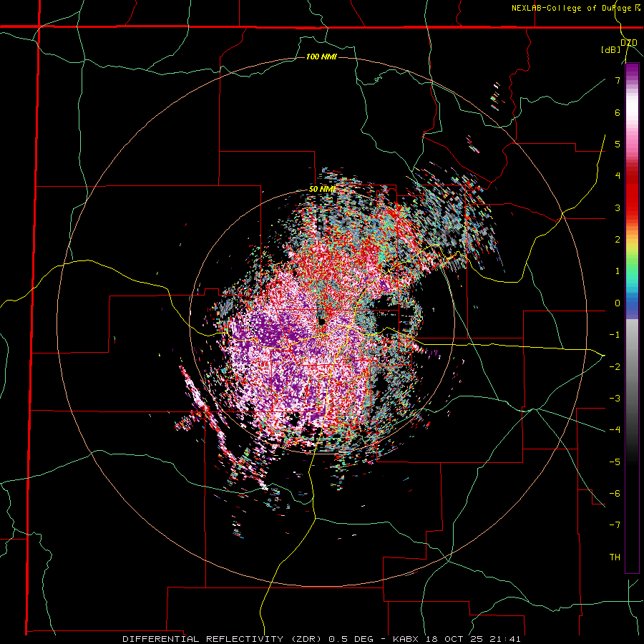
Task: Click the KABX 18 OCT 25 21:41 timestamp
Action: (457, 639)
